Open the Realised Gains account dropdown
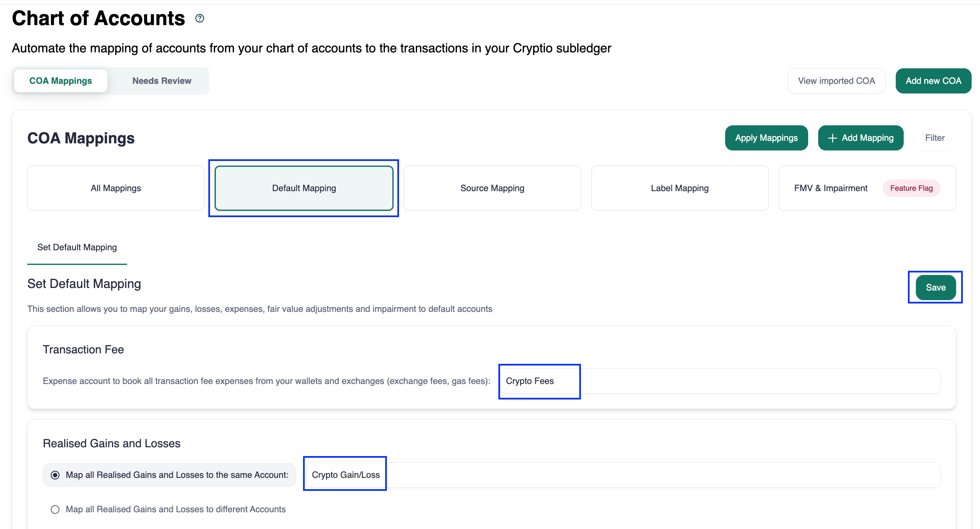Viewport: 980px width, 529px height. click(623, 475)
